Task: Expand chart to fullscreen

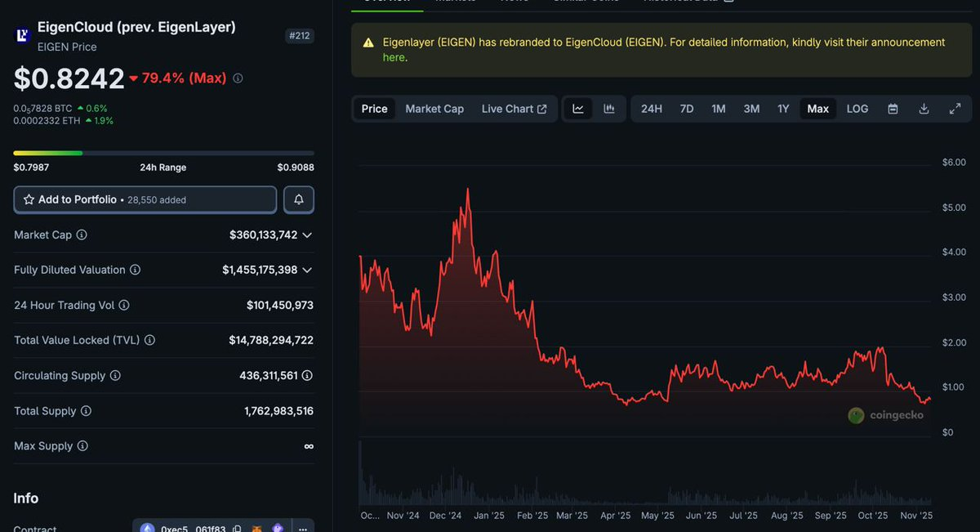Action: 955,109
